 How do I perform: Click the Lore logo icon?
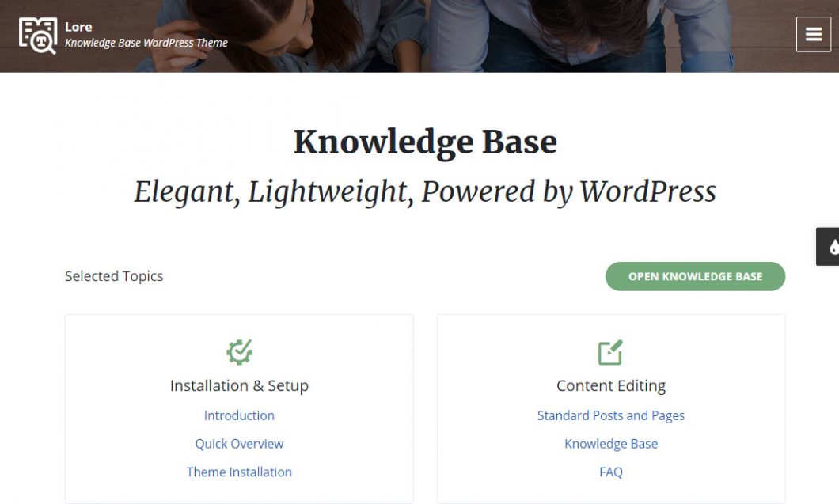pos(38,36)
